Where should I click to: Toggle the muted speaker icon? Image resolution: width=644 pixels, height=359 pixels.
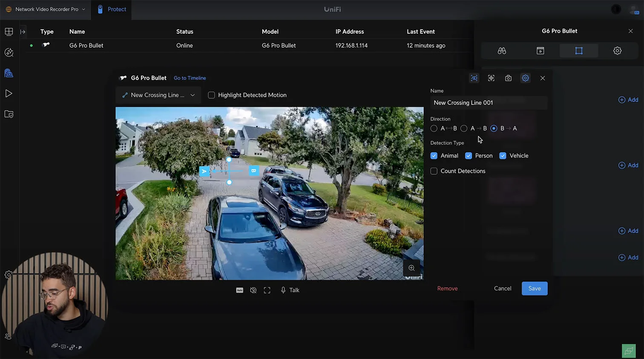point(253,290)
